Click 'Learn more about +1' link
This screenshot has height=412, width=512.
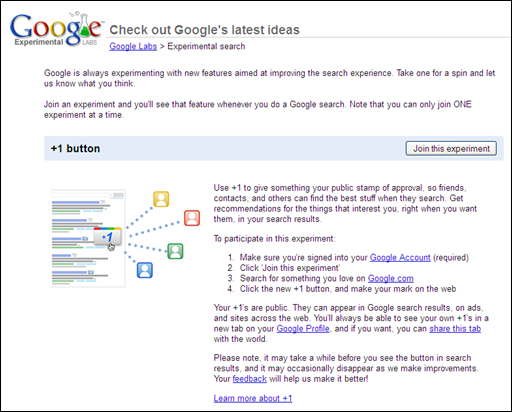(253, 398)
